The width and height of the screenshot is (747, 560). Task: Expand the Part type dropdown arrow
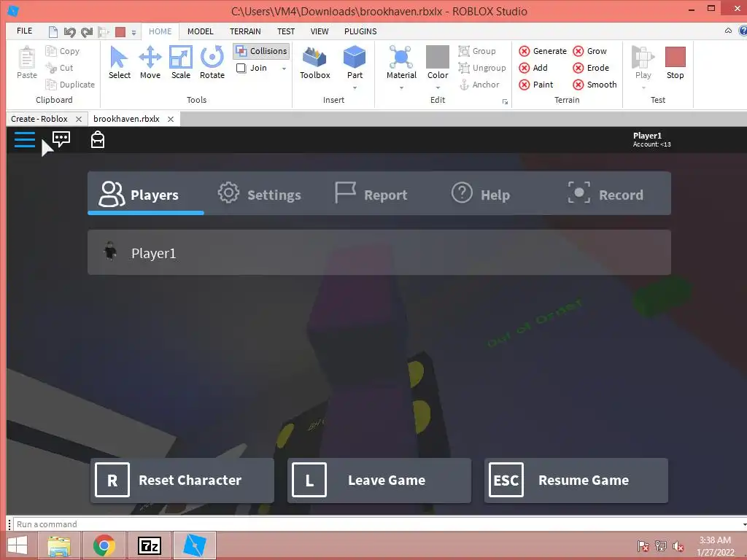pos(355,87)
